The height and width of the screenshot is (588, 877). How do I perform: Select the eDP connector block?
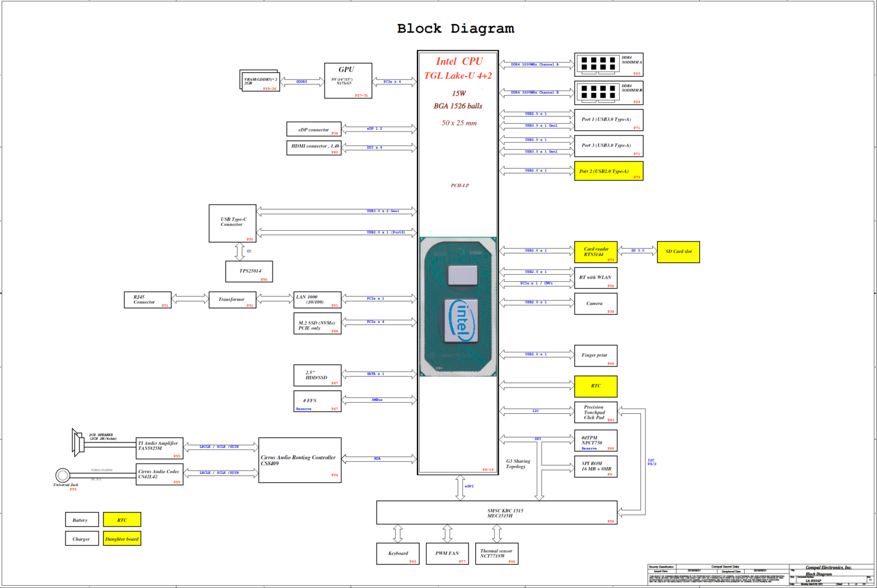313,129
